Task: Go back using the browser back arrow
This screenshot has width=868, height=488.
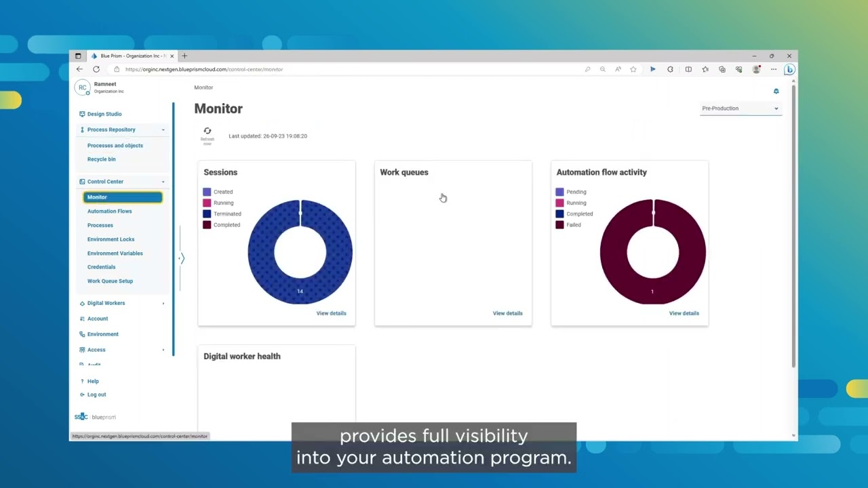Action: pyautogui.click(x=79, y=69)
